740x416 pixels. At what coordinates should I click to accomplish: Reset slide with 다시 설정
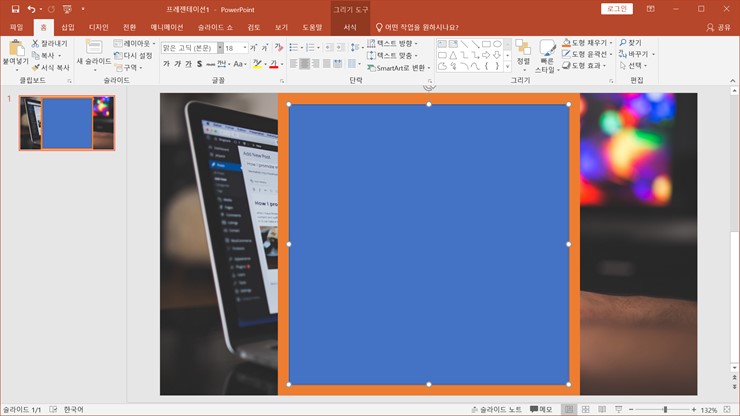(x=133, y=56)
